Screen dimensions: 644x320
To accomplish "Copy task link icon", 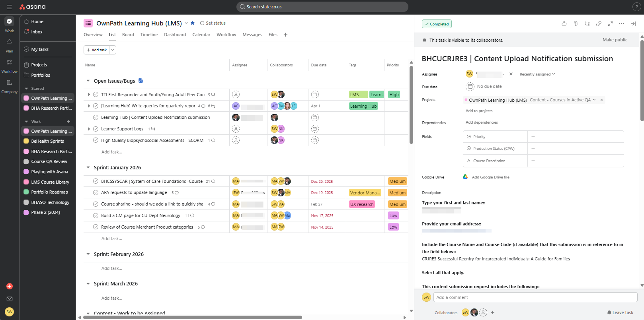I will tap(599, 24).
